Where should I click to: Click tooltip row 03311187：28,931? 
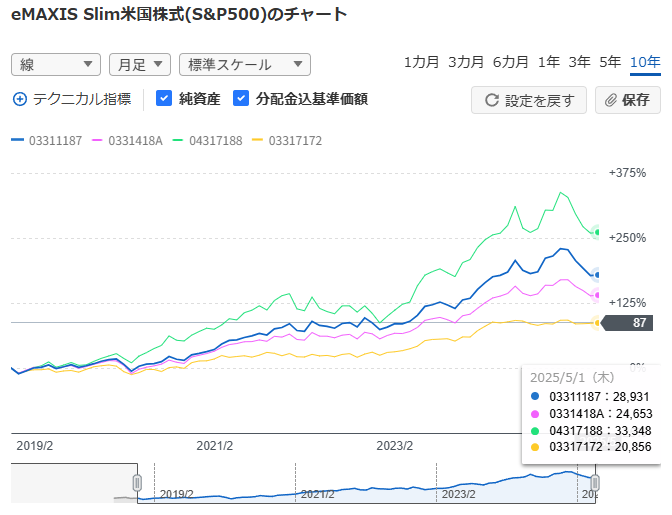(x=590, y=397)
